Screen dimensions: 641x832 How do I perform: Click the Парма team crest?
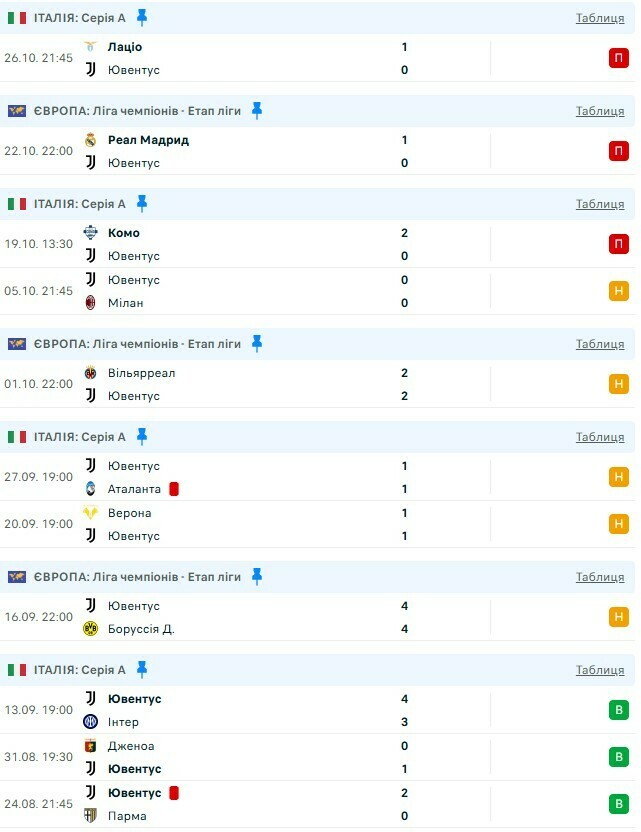coord(91,816)
